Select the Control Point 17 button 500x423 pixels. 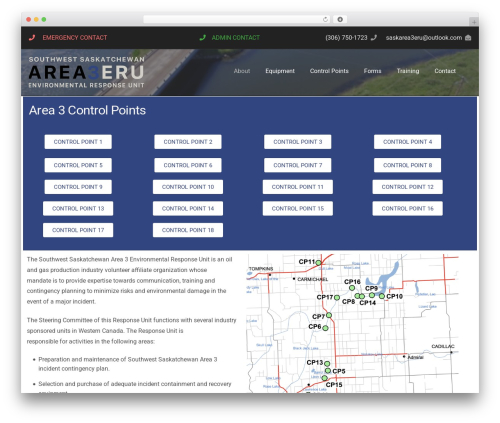click(x=78, y=230)
